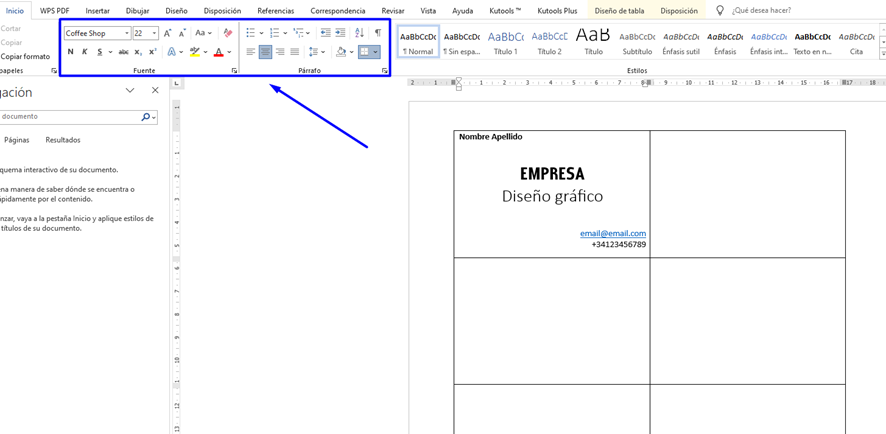Click the sort A-Z icon
Image resolution: width=886 pixels, height=434 pixels.
click(x=359, y=33)
